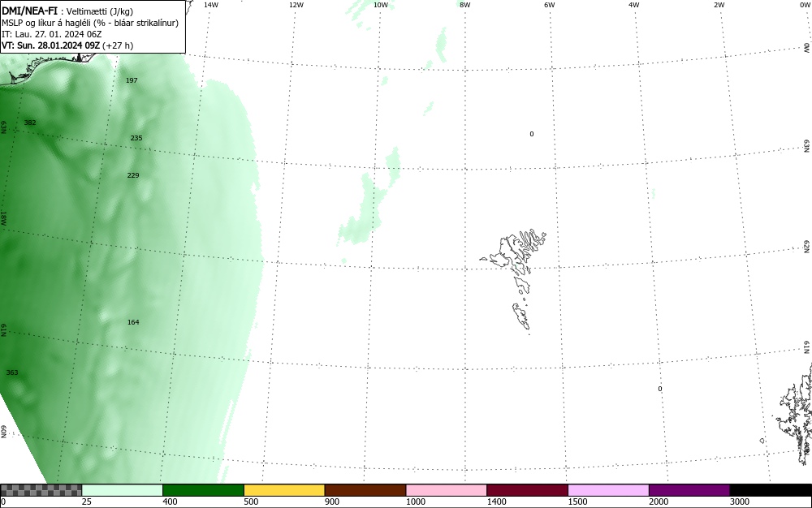Click the map value label 197

point(132,80)
